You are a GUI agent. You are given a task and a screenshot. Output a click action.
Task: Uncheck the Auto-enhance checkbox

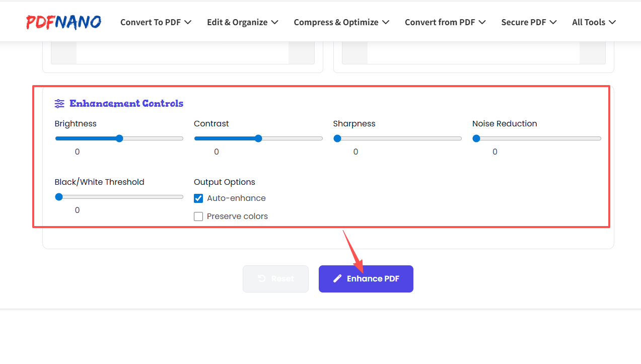click(198, 198)
